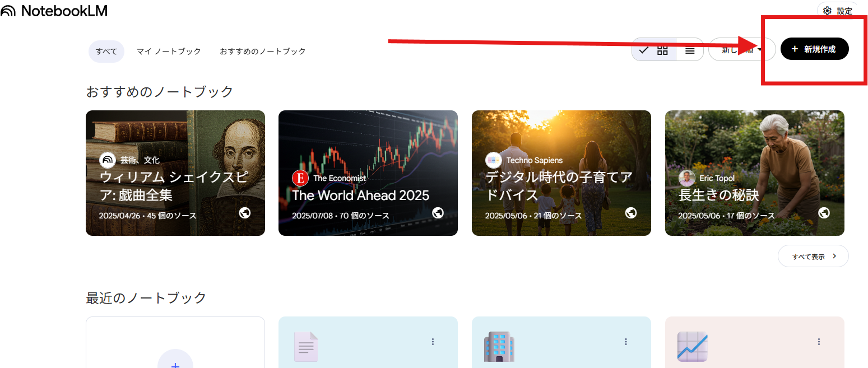Switch to the マイ ノートブック tab
Viewport: 868px width, 368px height.
169,51
